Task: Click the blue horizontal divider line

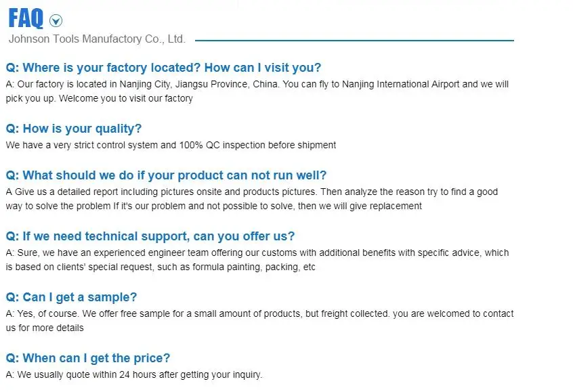Action: pos(354,41)
